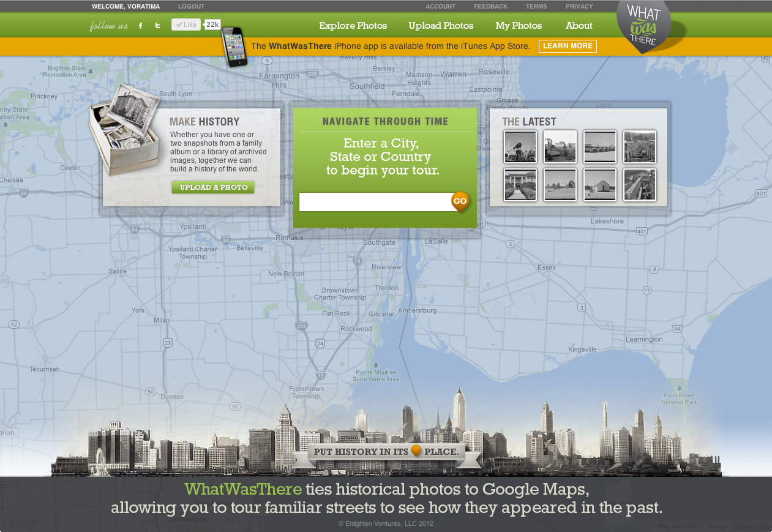Open the latest photo of the columned mansion
The width and height of the screenshot is (772, 532).
tap(520, 185)
